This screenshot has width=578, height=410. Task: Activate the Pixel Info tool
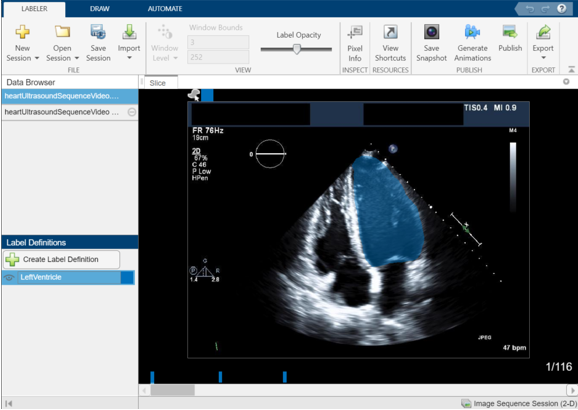pyautogui.click(x=355, y=43)
